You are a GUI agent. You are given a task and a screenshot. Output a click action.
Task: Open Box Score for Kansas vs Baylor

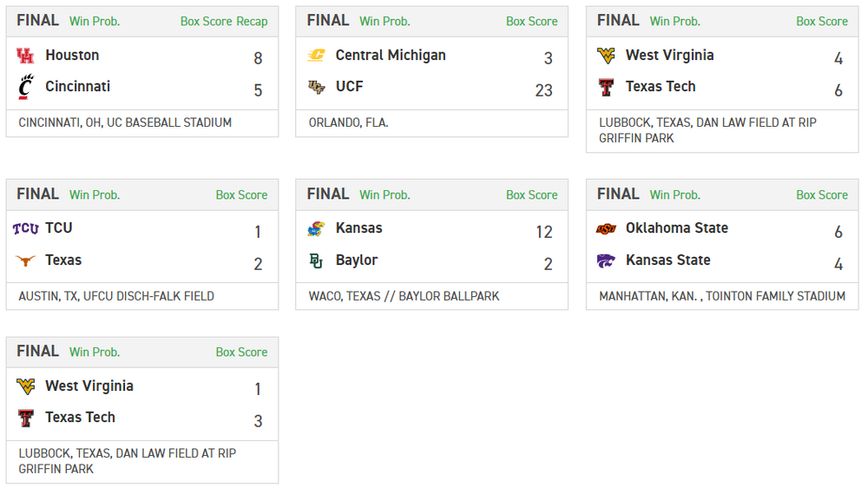point(532,195)
